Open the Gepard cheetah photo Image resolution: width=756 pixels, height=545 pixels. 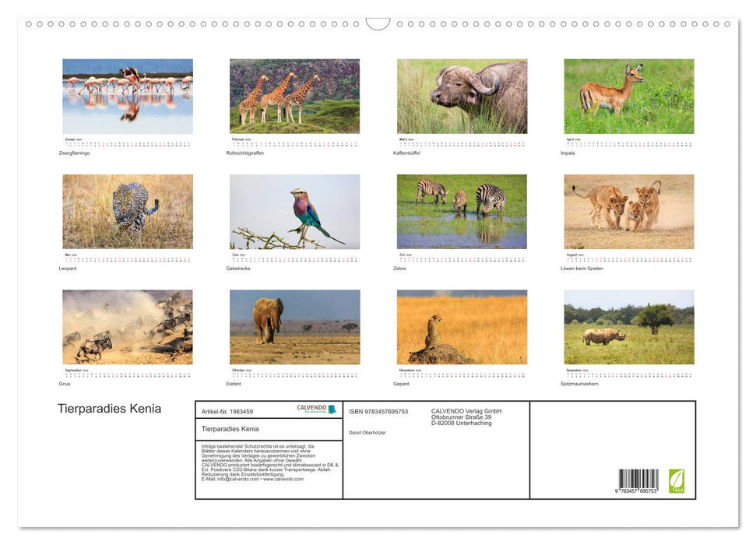coord(462,327)
